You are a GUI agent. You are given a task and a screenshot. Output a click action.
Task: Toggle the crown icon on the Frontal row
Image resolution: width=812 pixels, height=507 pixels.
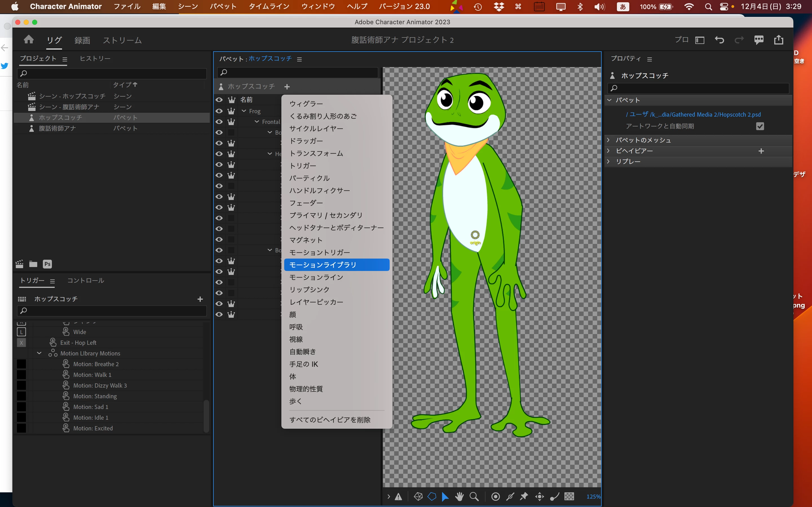click(x=231, y=122)
